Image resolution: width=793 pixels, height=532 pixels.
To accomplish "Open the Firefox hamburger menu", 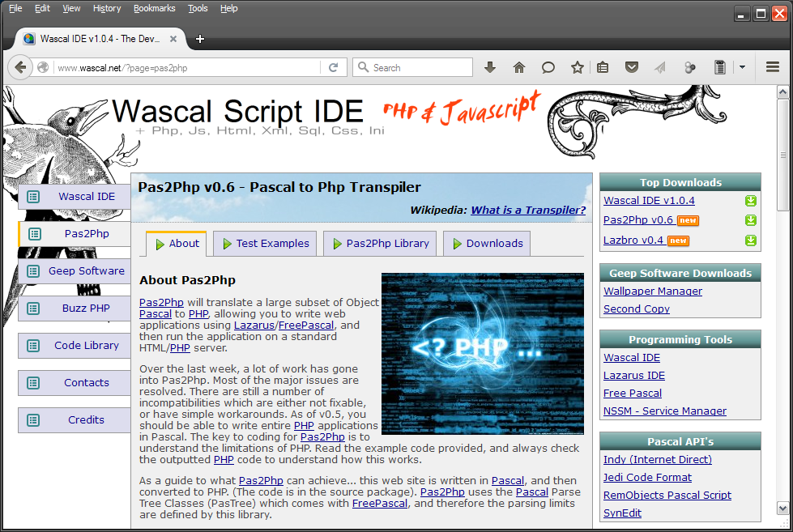I will pos(772,67).
